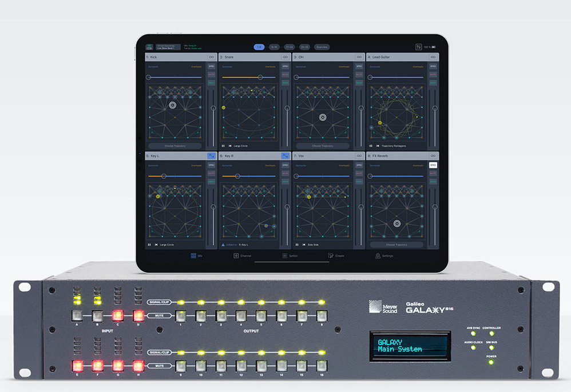Select the Overview button
The width and height of the screenshot is (571, 392).
pos(322,47)
